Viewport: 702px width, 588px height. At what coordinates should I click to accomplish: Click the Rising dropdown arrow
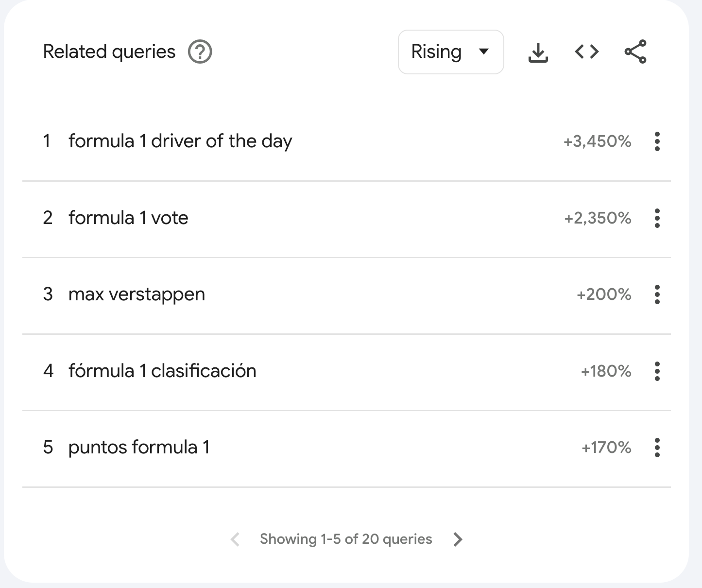[483, 52]
